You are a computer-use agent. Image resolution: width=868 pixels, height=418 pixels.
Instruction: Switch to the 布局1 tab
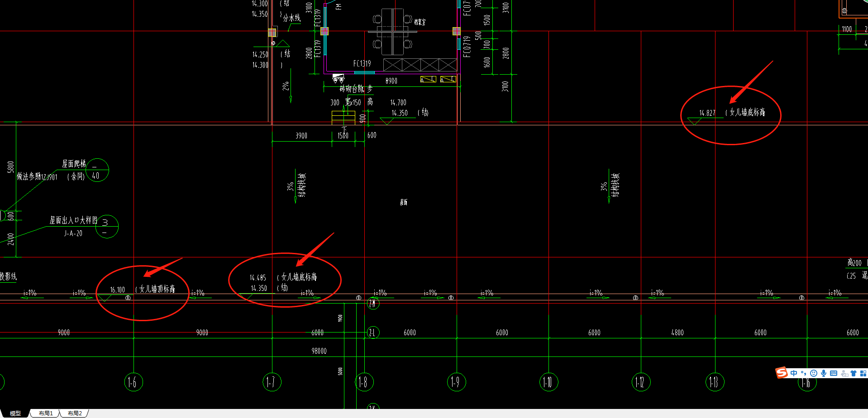pos(46,413)
